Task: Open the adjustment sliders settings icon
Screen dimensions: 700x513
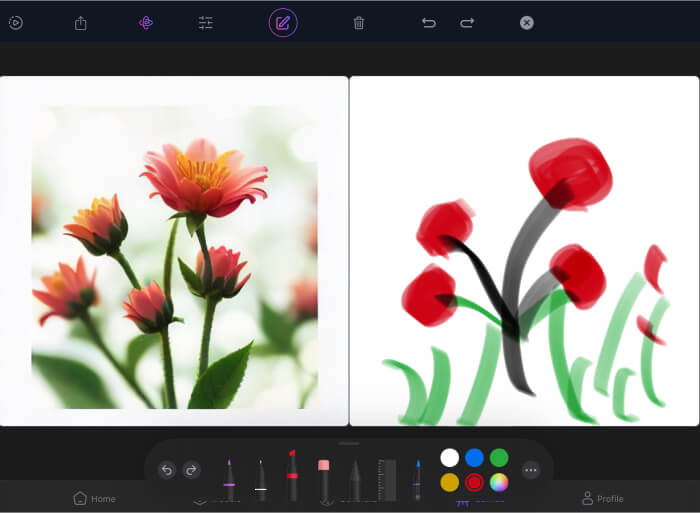Action: tap(206, 23)
